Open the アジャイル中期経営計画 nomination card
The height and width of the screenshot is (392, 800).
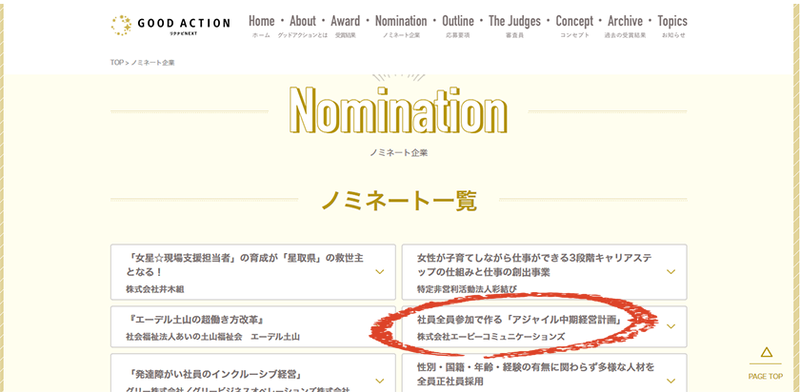point(544,327)
